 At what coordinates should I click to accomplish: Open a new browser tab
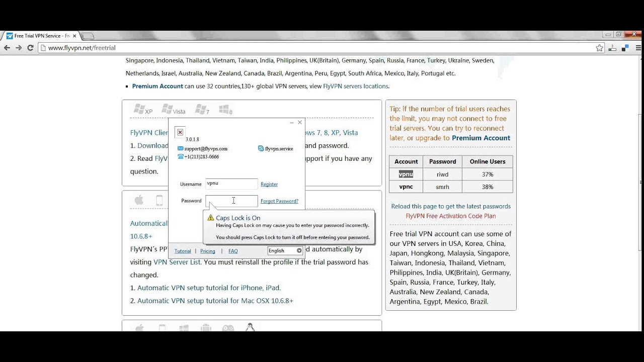pos(88,36)
